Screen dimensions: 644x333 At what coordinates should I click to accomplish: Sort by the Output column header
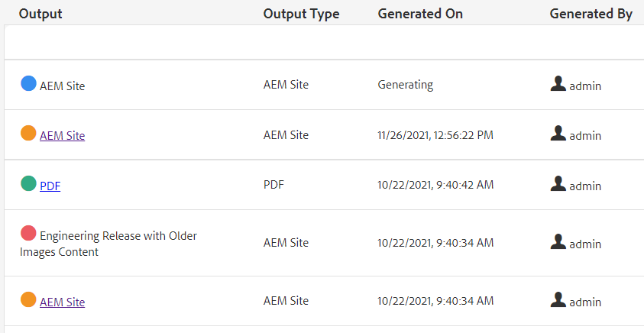(40, 14)
